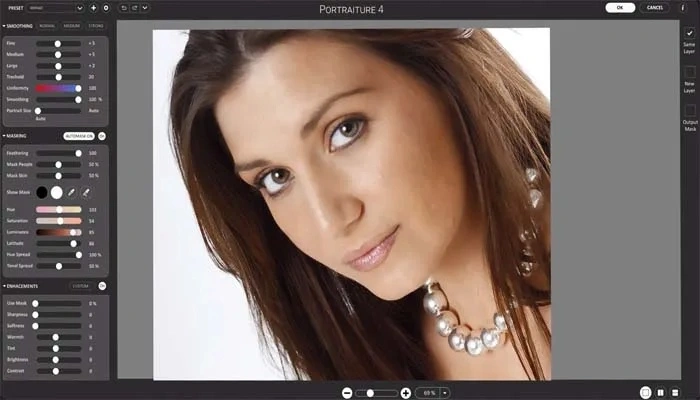Click the add preset plus icon

[x=93, y=8]
